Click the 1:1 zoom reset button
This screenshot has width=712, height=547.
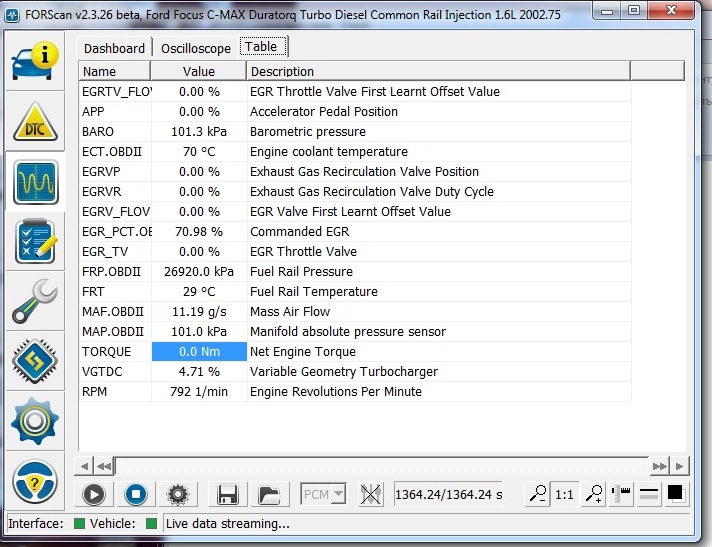click(564, 493)
